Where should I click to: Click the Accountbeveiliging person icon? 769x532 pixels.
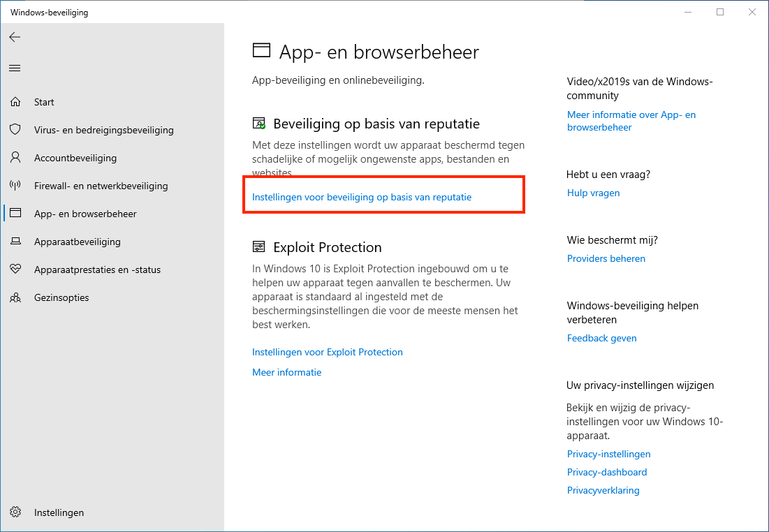(15, 158)
